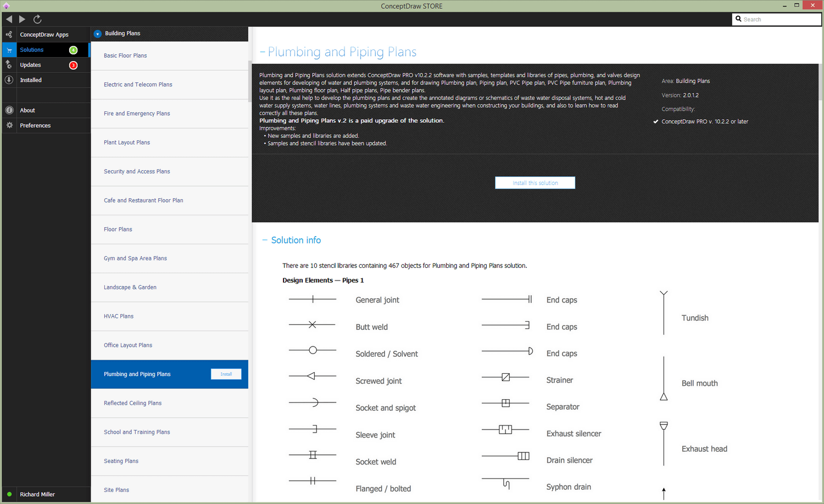Open ConceptDraw Apps section
Image resolution: width=824 pixels, height=504 pixels.
[x=46, y=35]
